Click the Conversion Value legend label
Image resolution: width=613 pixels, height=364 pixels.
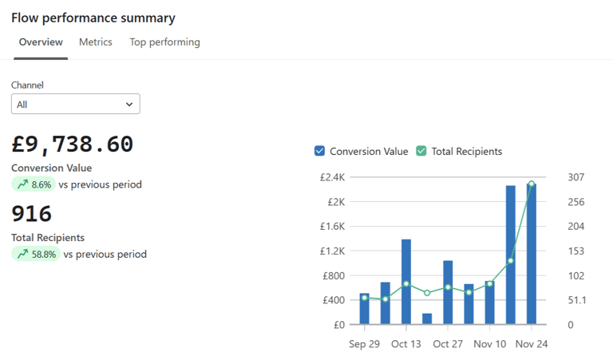369,151
